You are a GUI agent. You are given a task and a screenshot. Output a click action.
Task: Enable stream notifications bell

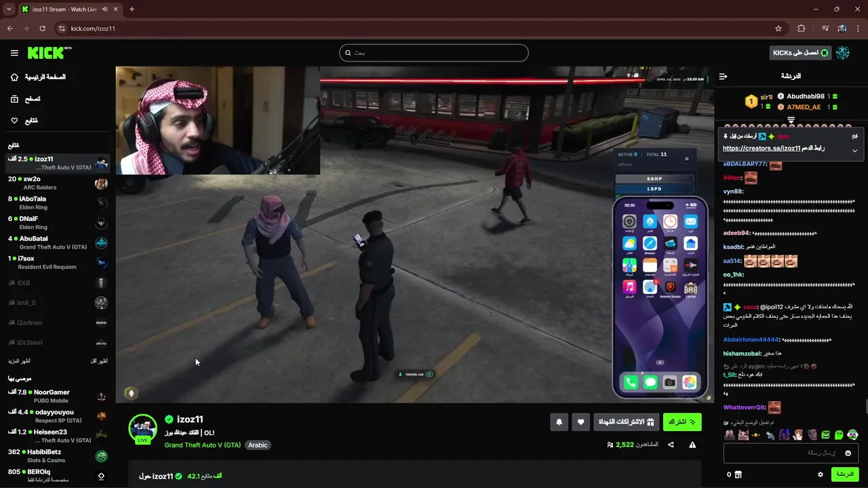(x=559, y=422)
